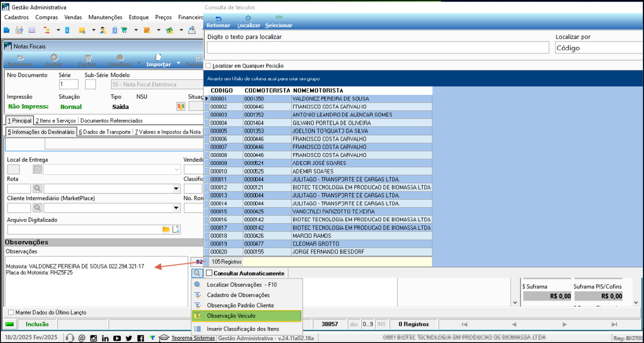
Task: Open the people/customers toolbar icon
Action: coord(19,30)
